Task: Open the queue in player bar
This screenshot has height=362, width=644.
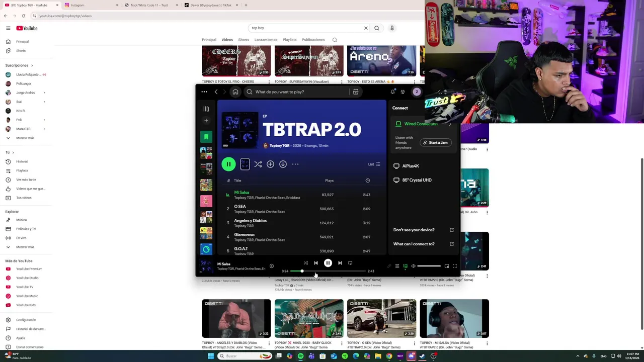Action: [x=397, y=266]
